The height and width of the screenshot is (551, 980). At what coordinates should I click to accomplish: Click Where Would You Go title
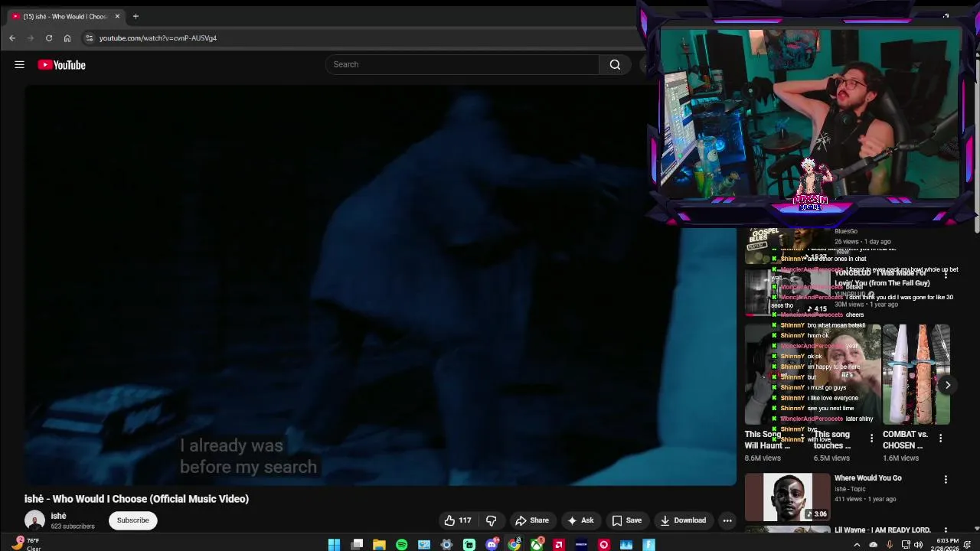click(x=867, y=478)
